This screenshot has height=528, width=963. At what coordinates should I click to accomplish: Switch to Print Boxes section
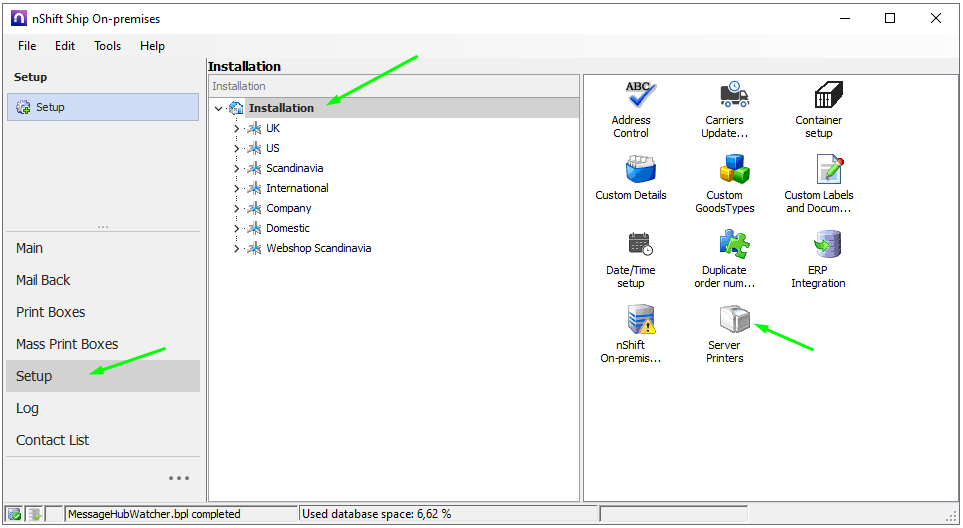pos(51,312)
